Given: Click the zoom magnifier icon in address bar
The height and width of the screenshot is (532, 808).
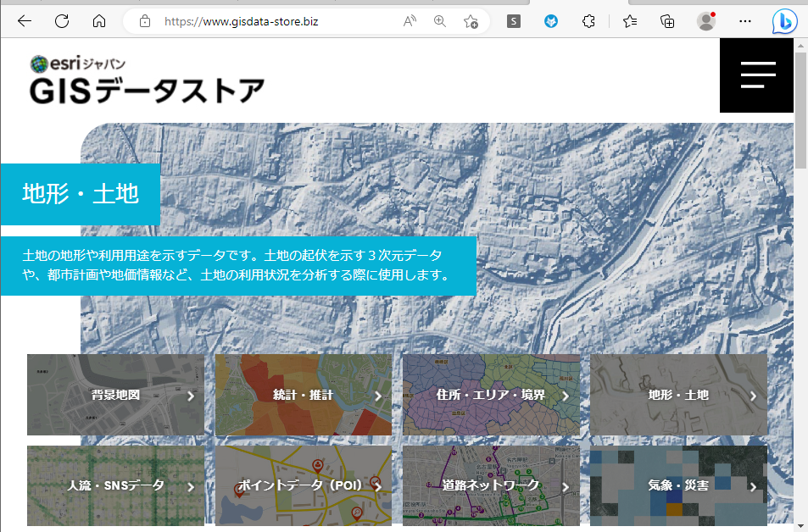Looking at the screenshot, I should [x=440, y=21].
